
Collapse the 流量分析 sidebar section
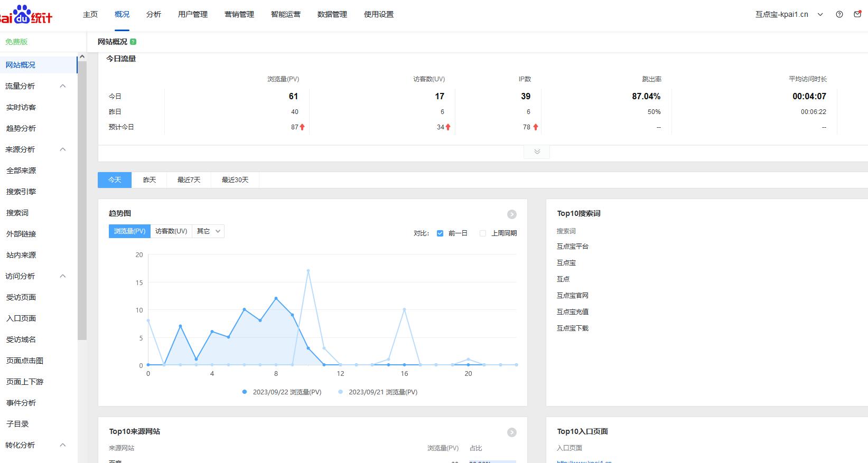click(63, 86)
